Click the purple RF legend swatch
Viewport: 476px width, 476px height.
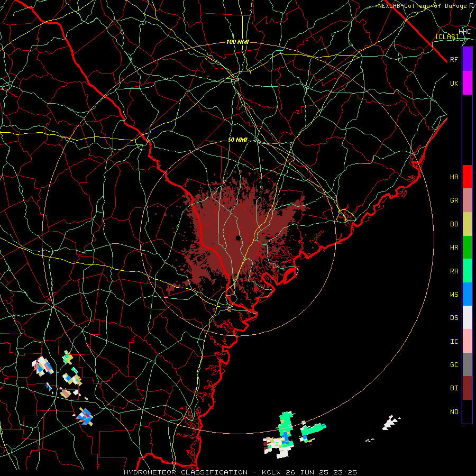pyautogui.click(x=467, y=59)
